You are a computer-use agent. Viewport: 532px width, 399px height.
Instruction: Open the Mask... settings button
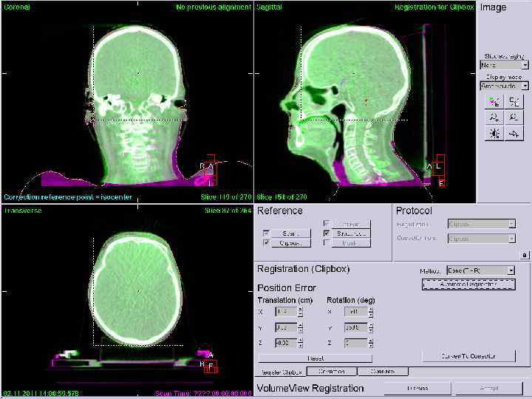click(x=351, y=243)
